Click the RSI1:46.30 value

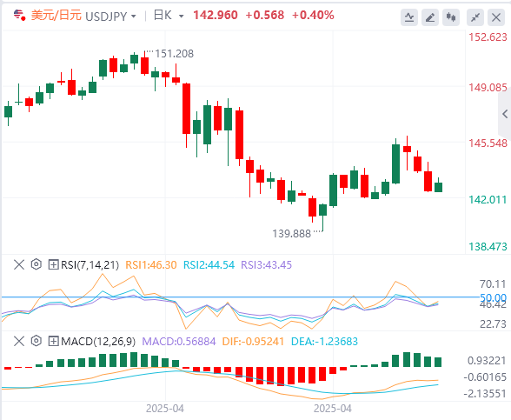pyautogui.click(x=151, y=264)
